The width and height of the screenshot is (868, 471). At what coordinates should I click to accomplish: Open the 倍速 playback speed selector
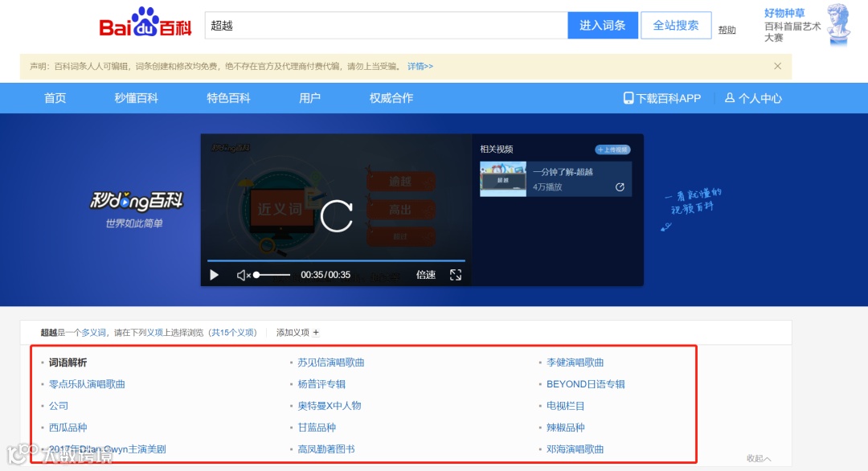(x=425, y=274)
